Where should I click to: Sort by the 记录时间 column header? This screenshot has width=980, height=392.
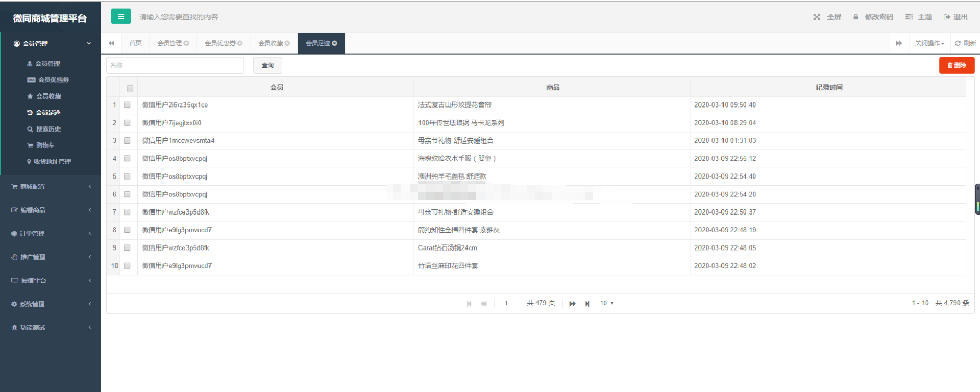tap(829, 87)
